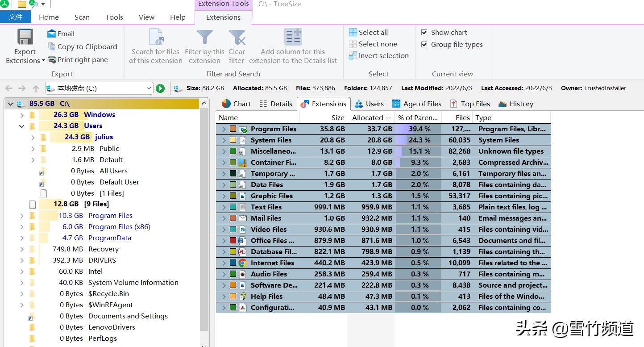Sort by the Allocated column header
Image resolution: width=644 pixels, height=347 pixels.
tap(367, 117)
